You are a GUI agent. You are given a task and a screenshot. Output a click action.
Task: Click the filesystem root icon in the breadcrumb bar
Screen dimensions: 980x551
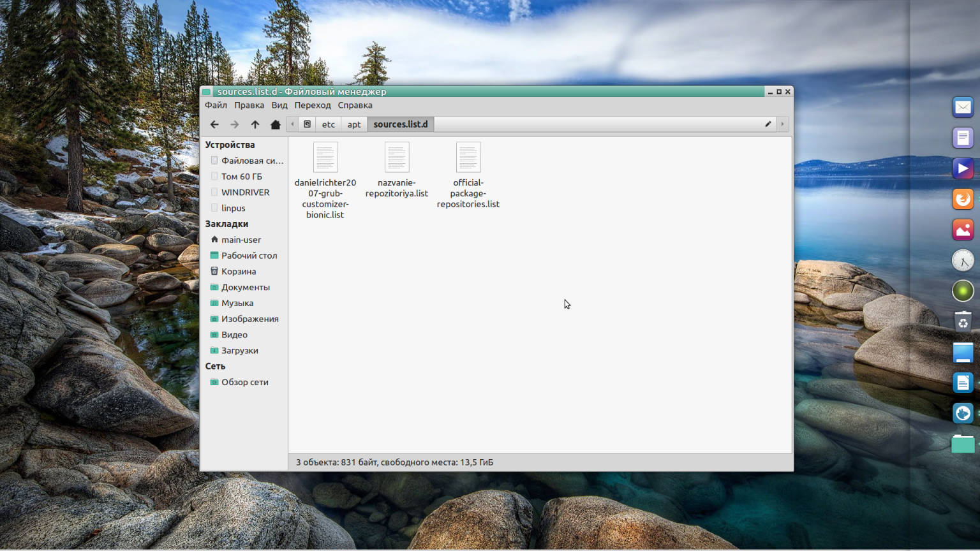307,124
